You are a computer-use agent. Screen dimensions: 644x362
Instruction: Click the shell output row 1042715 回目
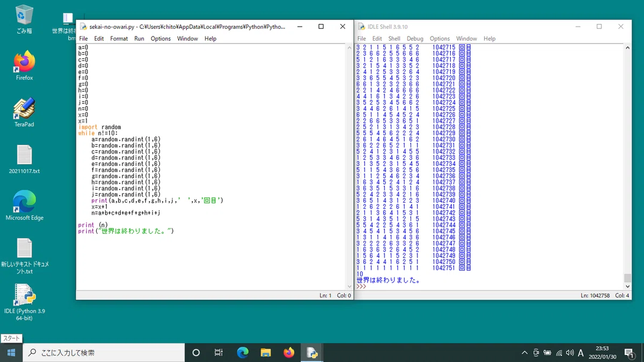click(x=414, y=47)
